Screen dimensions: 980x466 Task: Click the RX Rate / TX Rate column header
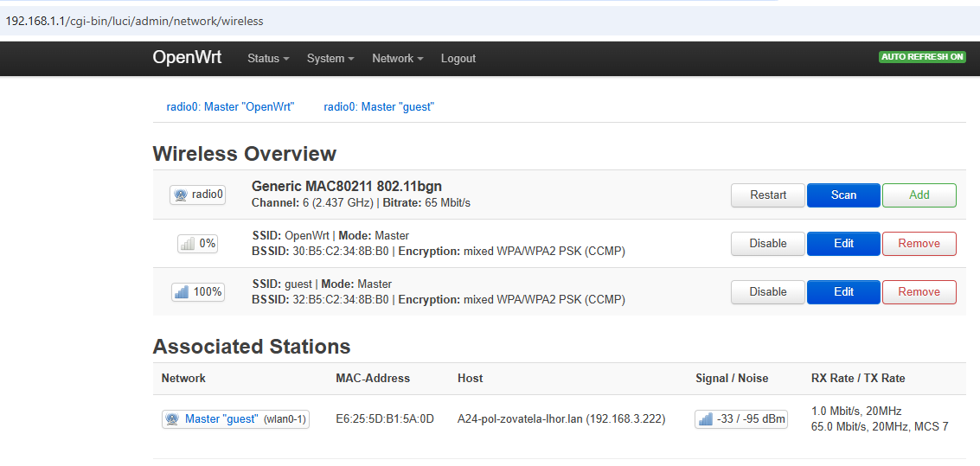(858, 378)
